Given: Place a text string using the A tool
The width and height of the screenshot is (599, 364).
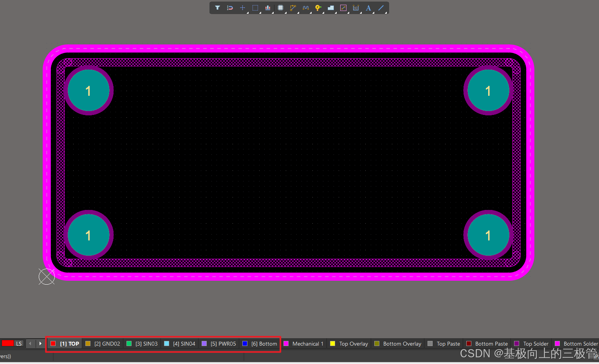Looking at the screenshot, I should [x=368, y=8].
